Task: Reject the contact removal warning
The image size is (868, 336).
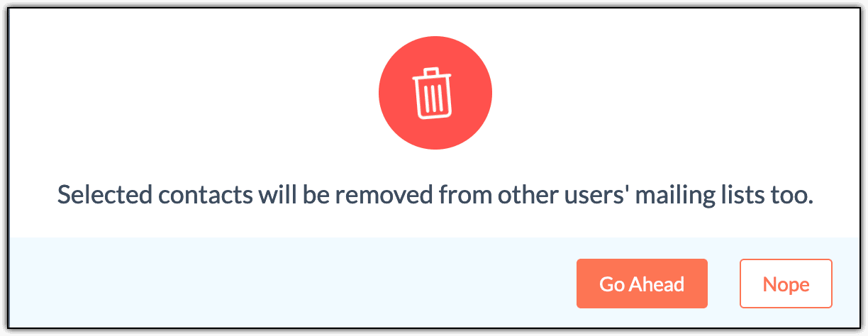Action: click(x=786, y=284)
